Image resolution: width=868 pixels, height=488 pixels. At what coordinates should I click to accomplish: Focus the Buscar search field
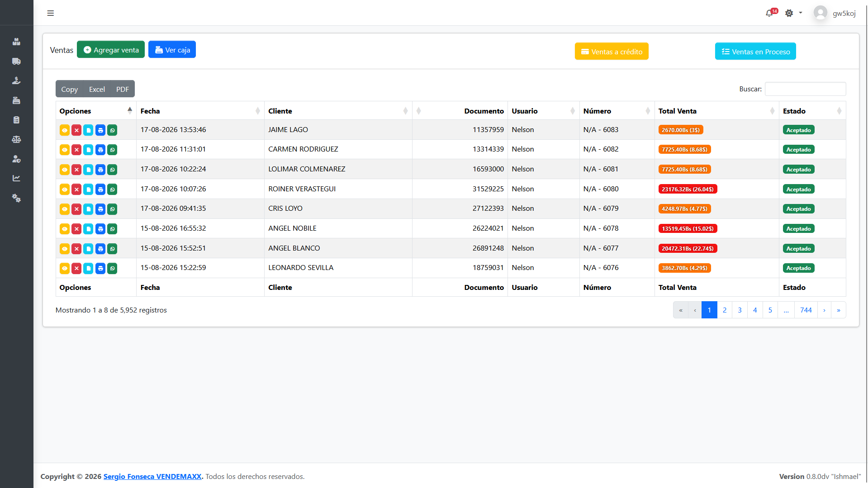pyautogui.click(x=805, y=89)
